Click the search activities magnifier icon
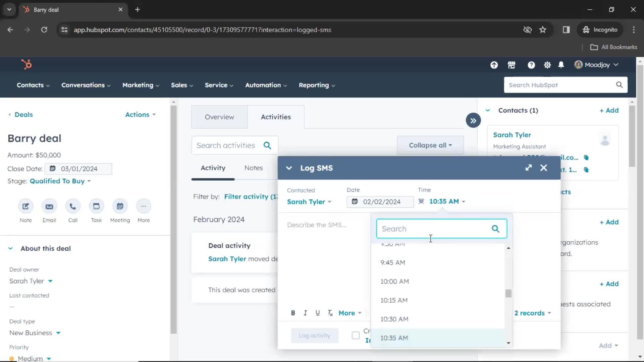 click(x=267, y=145)
